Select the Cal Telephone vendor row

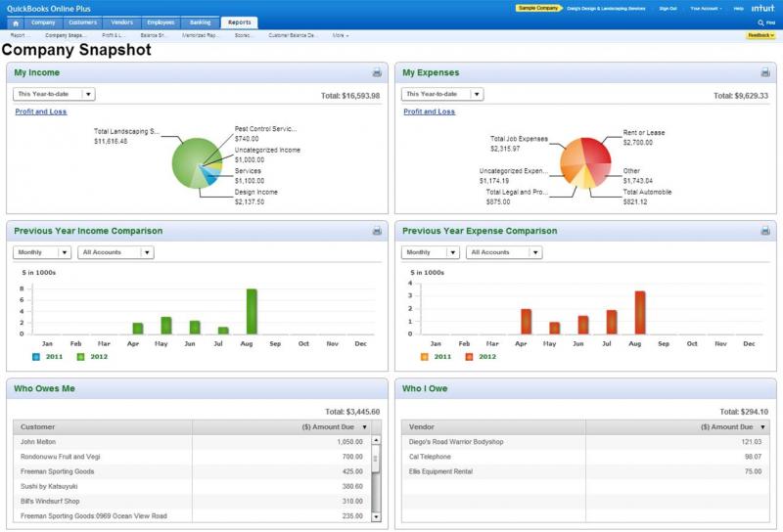pyautogui.click(x=585, y=457)
